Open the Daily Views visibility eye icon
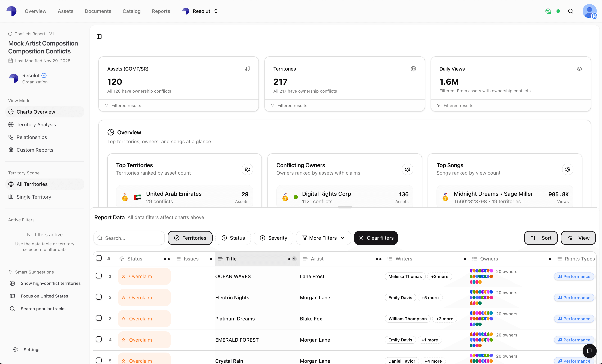The image size is (602, 364). [580, 69]
